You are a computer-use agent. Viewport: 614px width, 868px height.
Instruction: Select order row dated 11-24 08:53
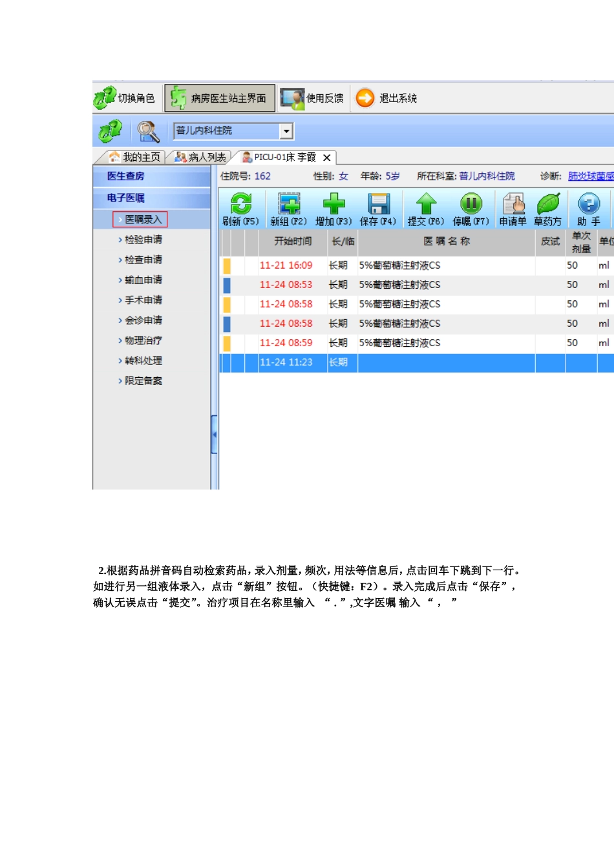point(417,285)
